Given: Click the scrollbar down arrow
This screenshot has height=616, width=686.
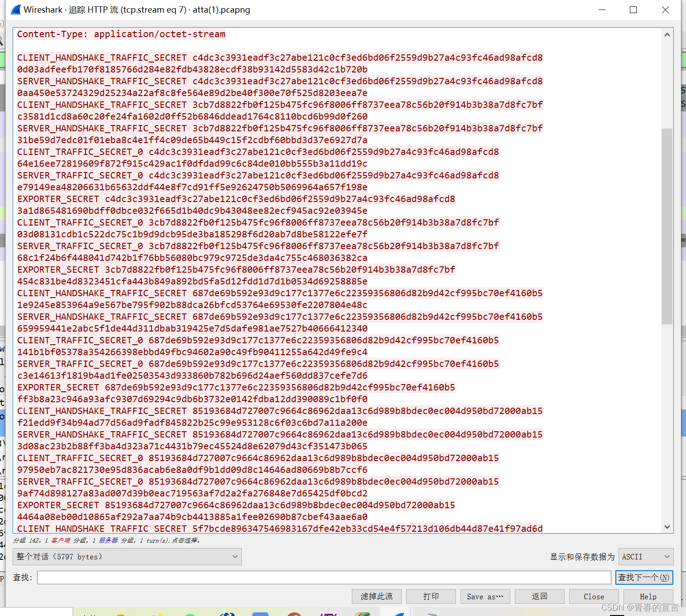Looking at the screenshot, I should (x=667, y=527).
